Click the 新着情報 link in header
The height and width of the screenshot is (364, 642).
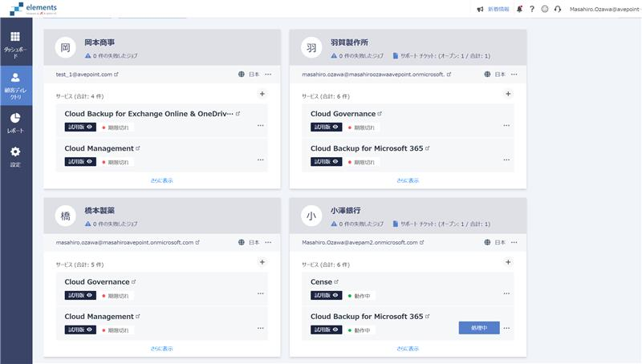[x=498, y=9]
